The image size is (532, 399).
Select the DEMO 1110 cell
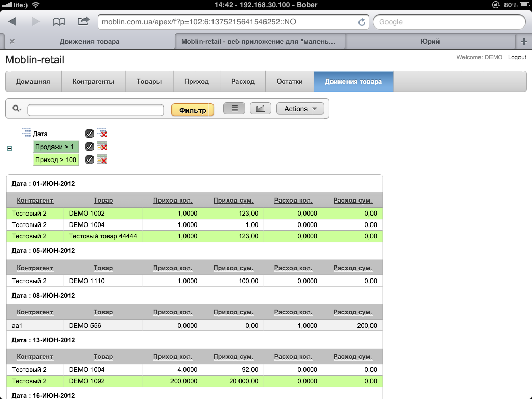click(x=103, y=281)
